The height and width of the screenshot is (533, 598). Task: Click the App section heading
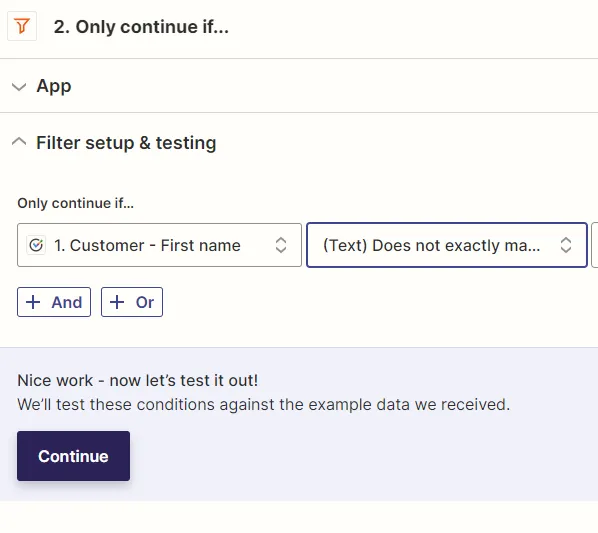click(x=54, y=86)
